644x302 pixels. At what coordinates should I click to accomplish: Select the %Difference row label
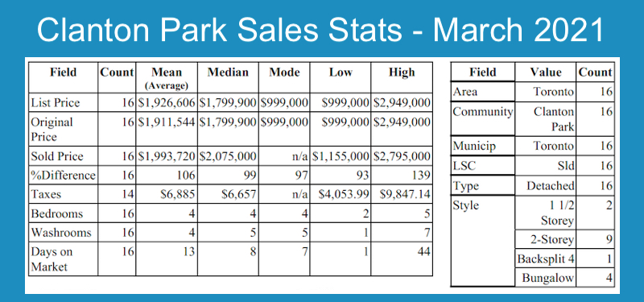(64, 176)
